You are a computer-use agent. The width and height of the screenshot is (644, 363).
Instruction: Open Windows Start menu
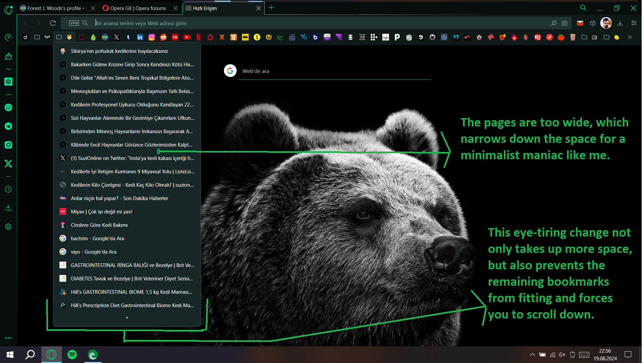(x=10, y=355)
